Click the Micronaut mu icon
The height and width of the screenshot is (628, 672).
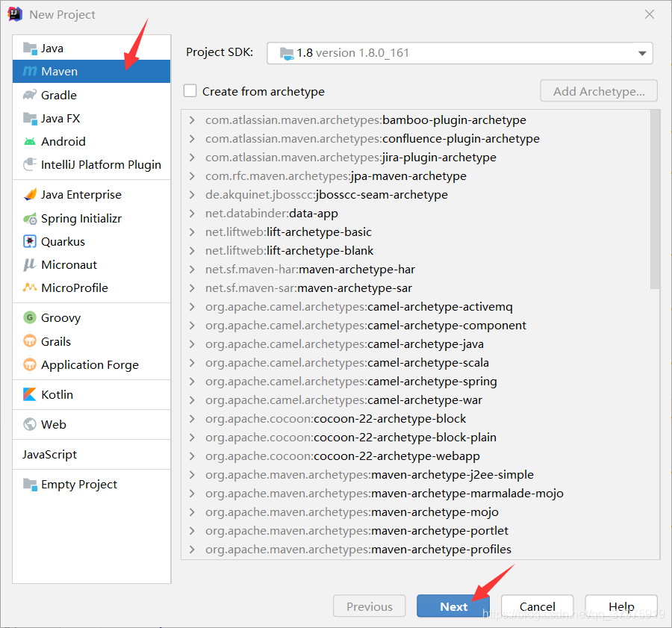[x=30, y=265]
